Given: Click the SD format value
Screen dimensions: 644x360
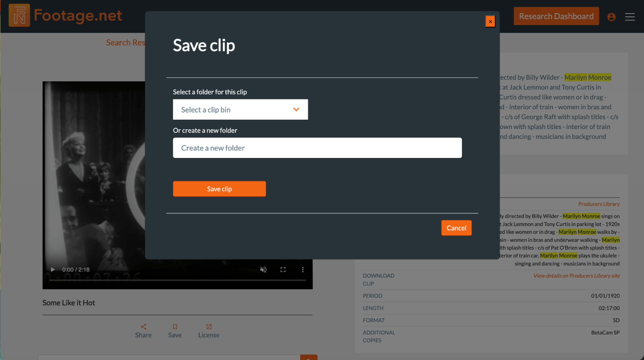Looking at the screenshot, I should click(616, 320).
